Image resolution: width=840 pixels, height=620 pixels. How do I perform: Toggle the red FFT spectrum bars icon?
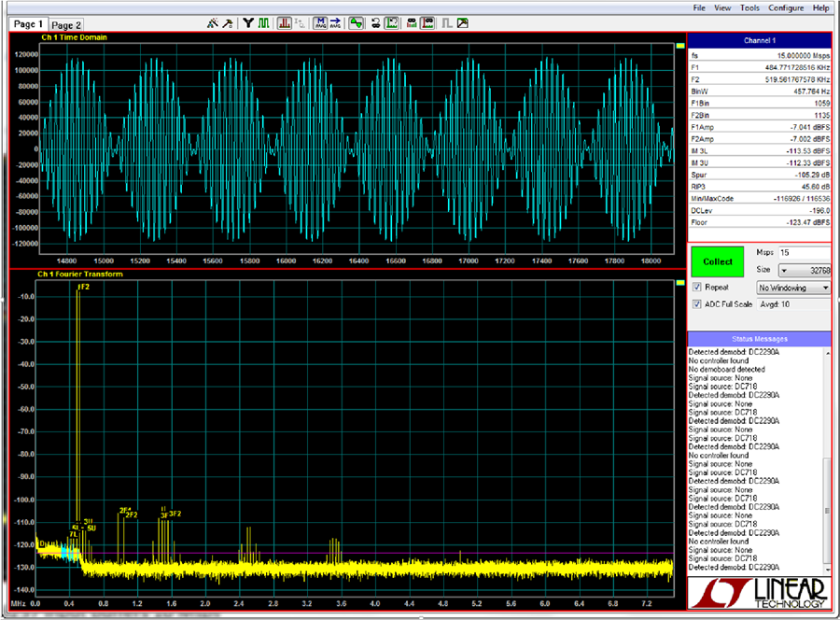click(x=285, y=23)
